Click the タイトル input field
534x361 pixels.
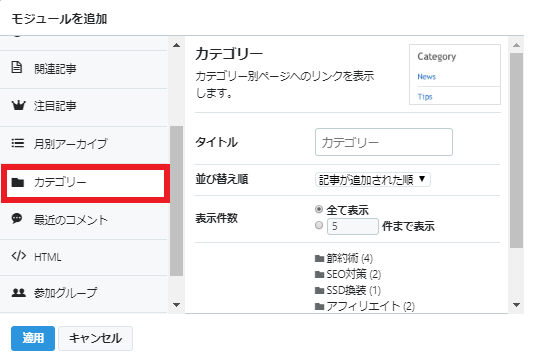[x=384, y=142]
